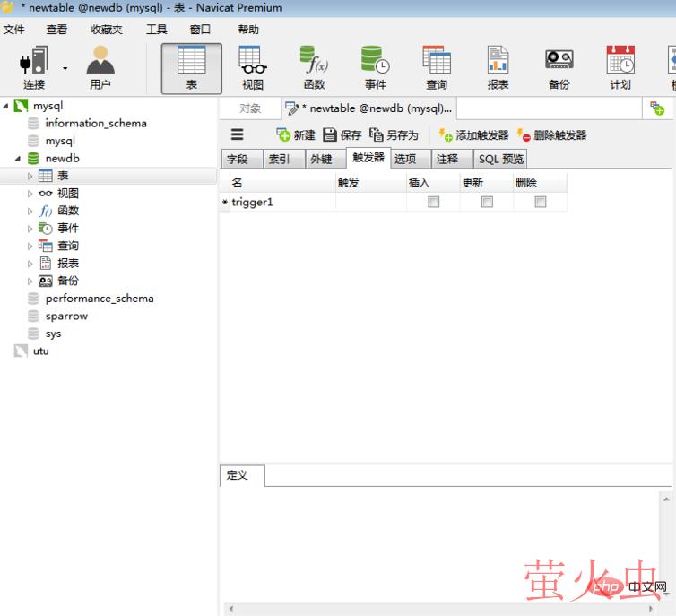Screen dimensions: 676x616
Task: Open the 收藏夹 favorites menu
Action: [107, 30]
